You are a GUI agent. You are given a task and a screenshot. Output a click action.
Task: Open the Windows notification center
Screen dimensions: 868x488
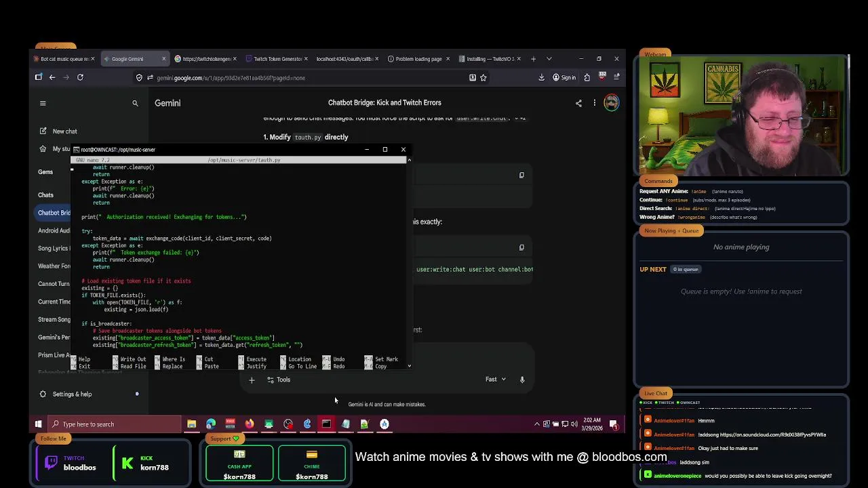(614, 424)
